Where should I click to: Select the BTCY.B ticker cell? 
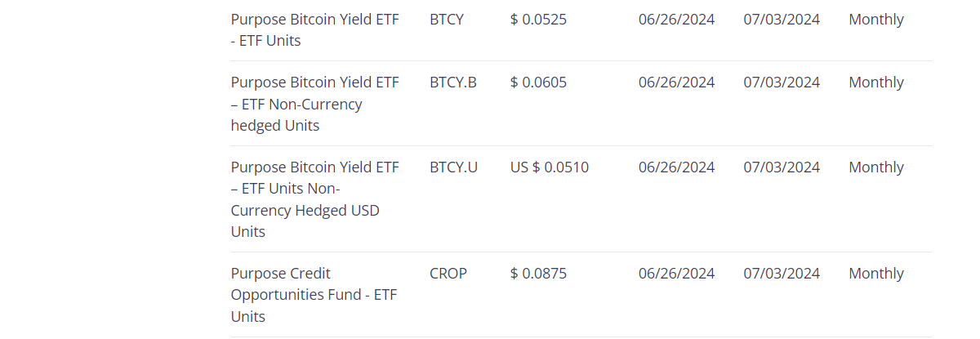(x=453, y=83)
